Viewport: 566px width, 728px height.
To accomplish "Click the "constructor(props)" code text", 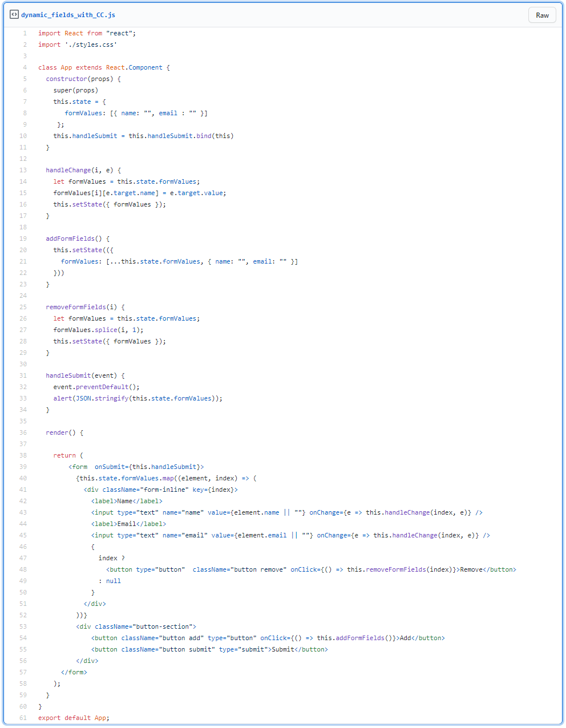I will [x=83, y=79].
